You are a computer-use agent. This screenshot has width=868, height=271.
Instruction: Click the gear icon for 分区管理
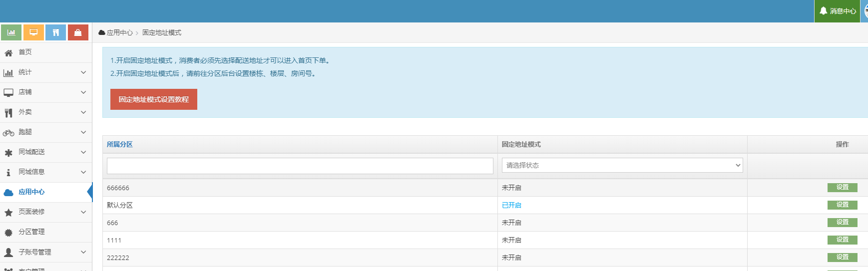(x=8, y=233)
